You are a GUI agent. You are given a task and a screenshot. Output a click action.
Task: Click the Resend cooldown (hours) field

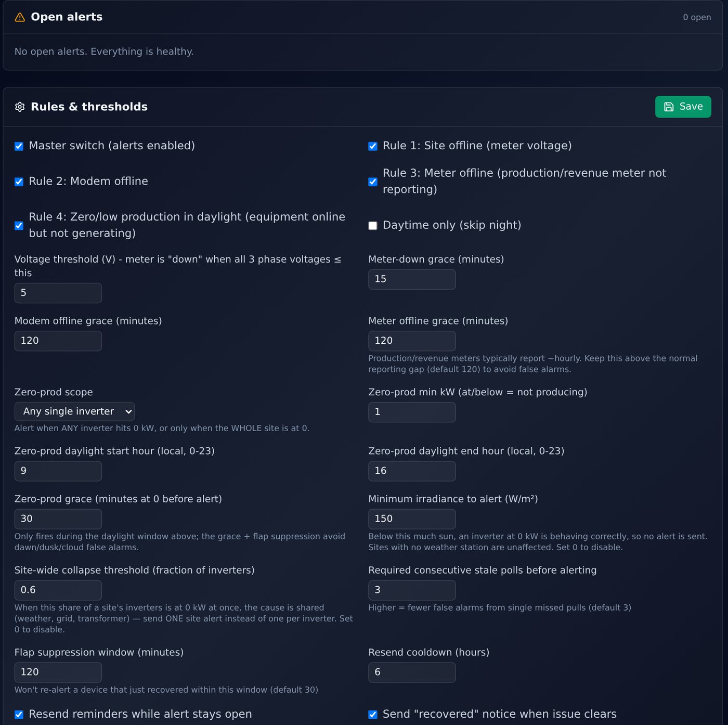[x=412, y=672]
